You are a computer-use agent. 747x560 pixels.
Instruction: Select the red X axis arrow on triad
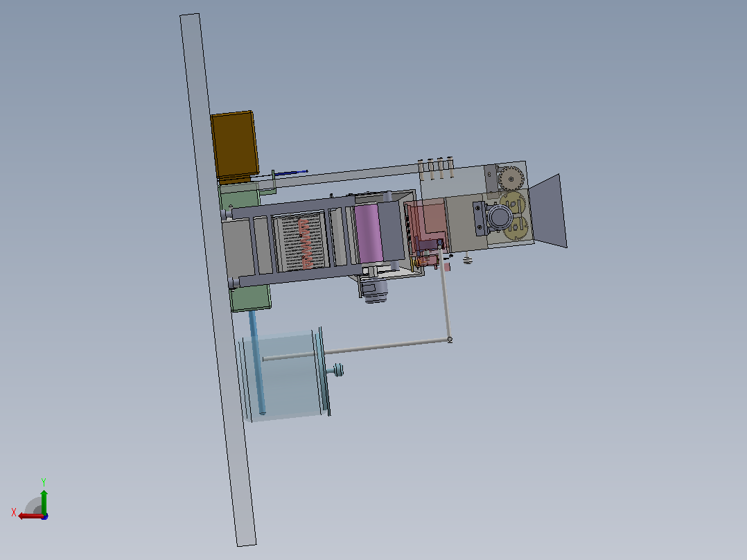tap(30, 516)
